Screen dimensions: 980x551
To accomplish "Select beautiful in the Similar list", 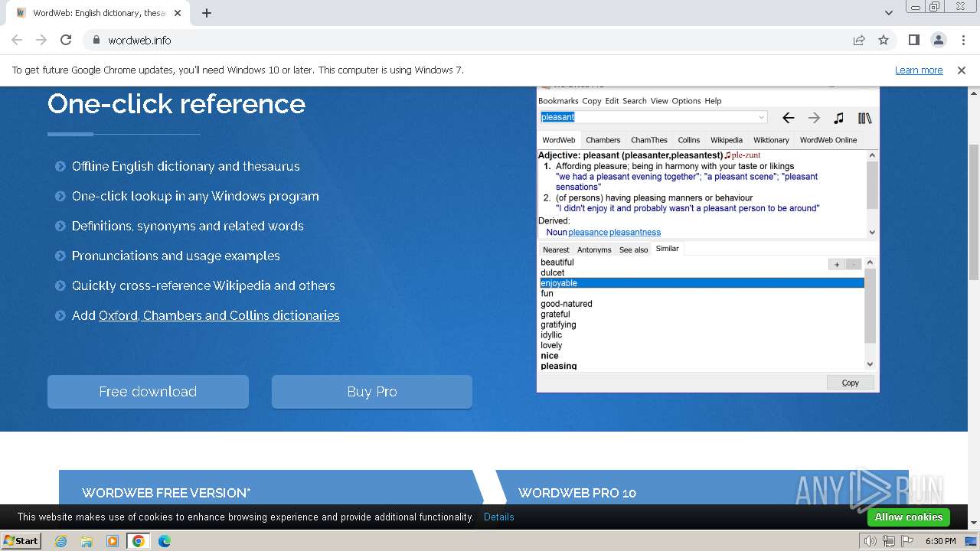I will (557, 262).
